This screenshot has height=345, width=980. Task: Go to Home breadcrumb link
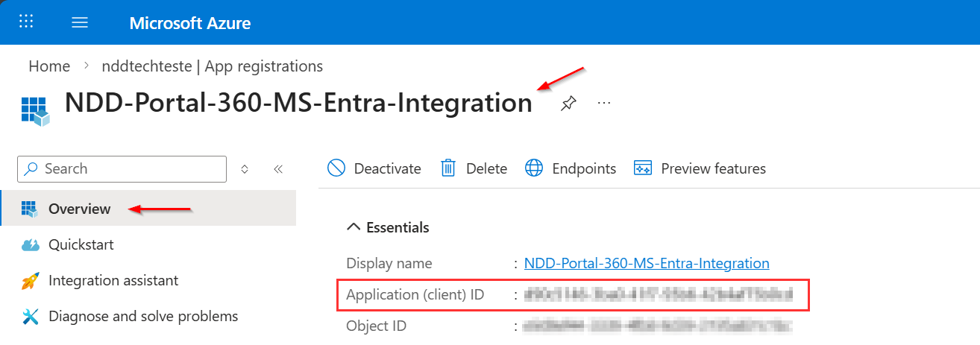[x=49, y=66]
